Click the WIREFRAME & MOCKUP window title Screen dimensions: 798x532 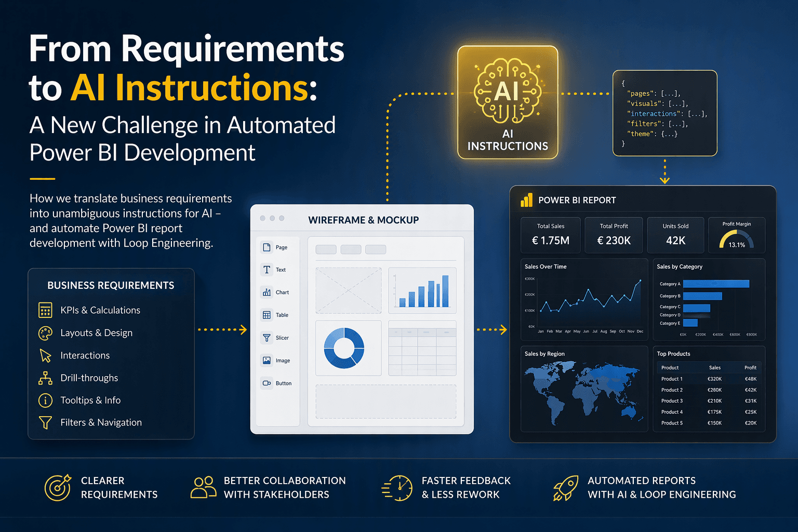[364, 220]
